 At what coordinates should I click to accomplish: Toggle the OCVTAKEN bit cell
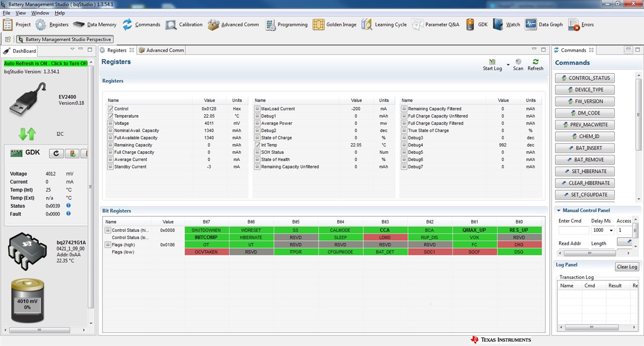[x=206, y=252]
